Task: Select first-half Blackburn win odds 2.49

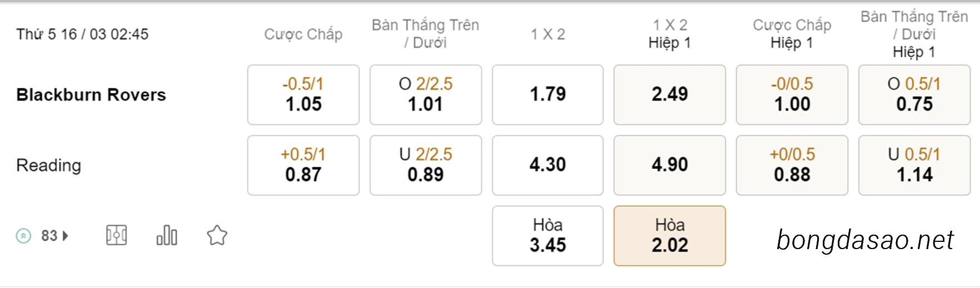Action: [x=670, y=95]
